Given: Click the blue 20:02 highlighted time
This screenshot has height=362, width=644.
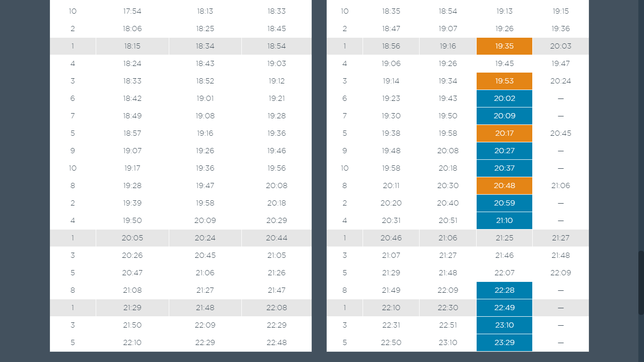Looking at the screenshot, I should click(x=504, y=99).
